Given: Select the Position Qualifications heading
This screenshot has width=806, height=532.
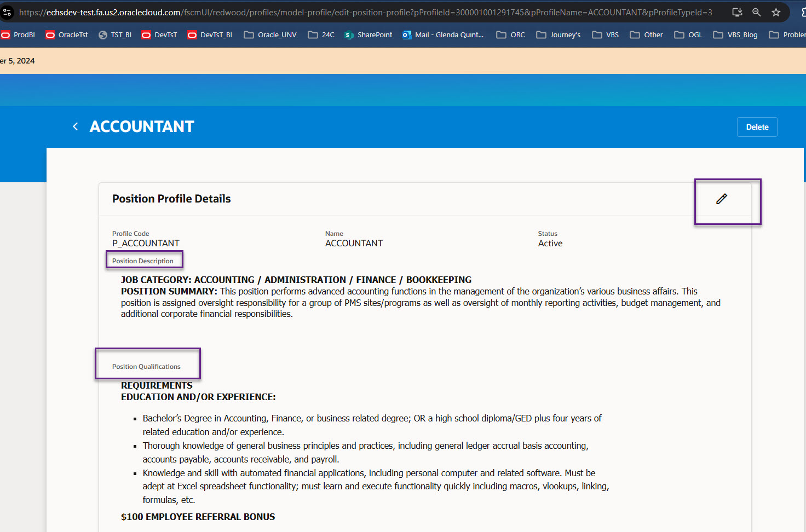Looking at the screenshot, I should click(146, 366).
